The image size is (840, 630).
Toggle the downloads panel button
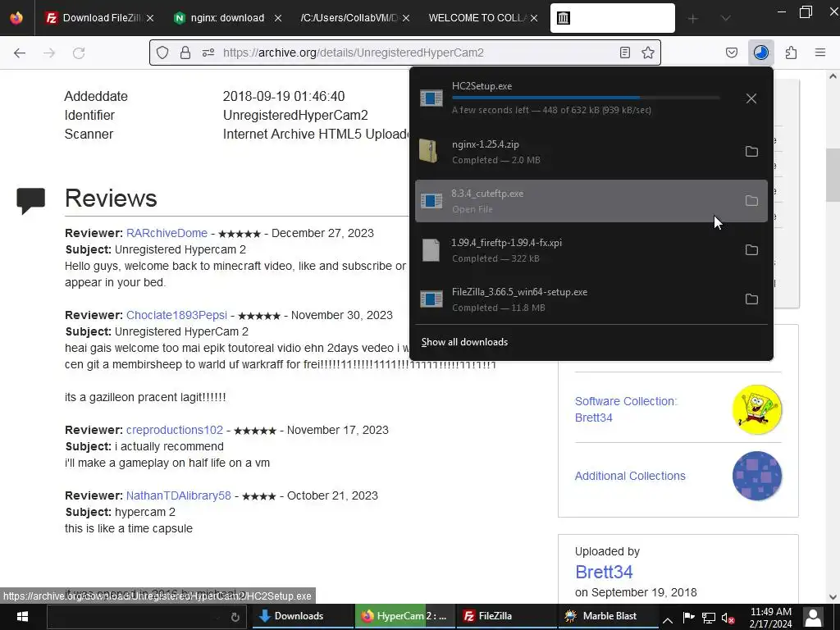pos(760,52)
